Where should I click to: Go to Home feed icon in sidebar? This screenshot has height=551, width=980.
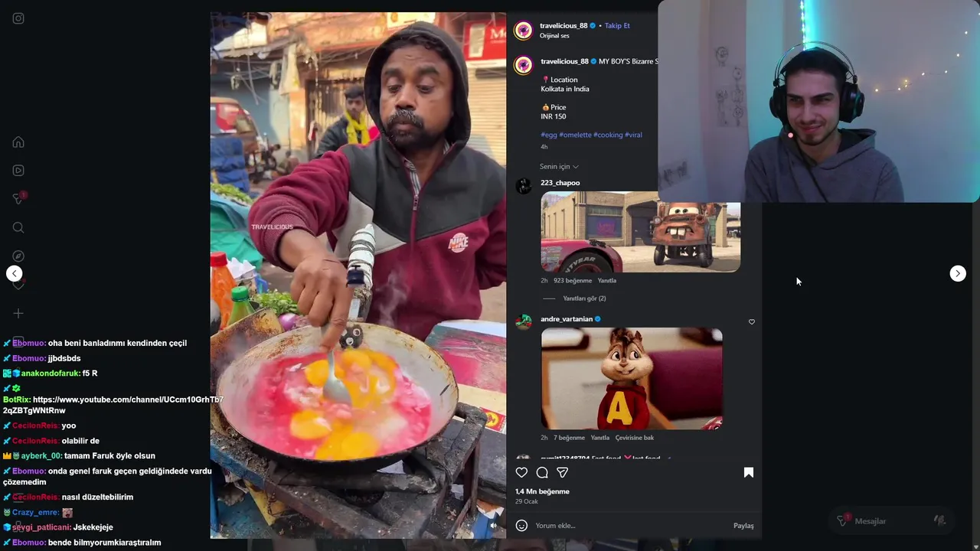18,142
